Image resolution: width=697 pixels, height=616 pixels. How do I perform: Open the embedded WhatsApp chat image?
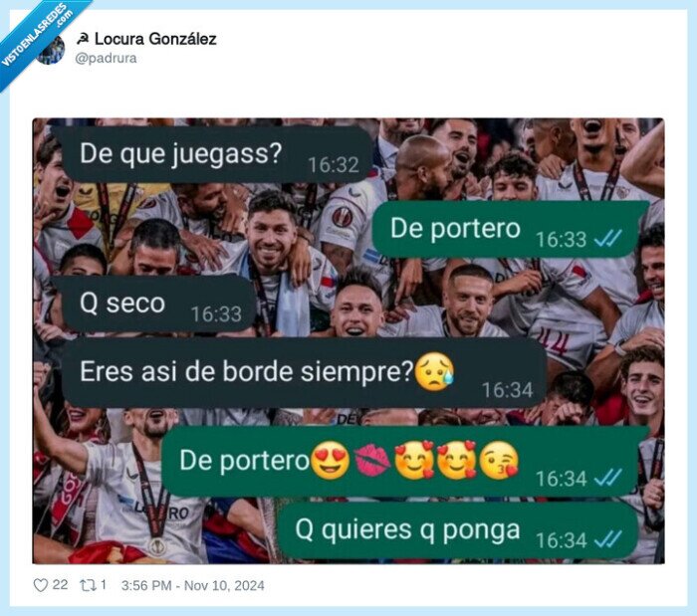coord(348,341)
